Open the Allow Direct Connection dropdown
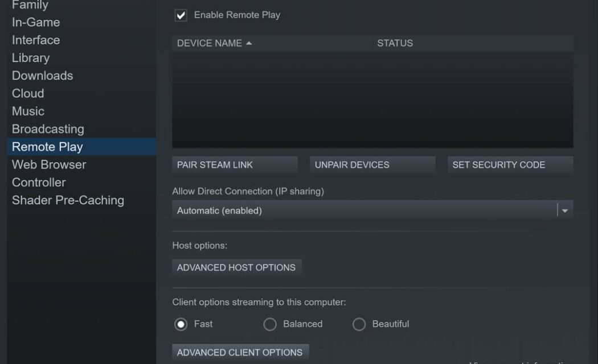This screenshot has height=364, width=598. click(372, 210)
